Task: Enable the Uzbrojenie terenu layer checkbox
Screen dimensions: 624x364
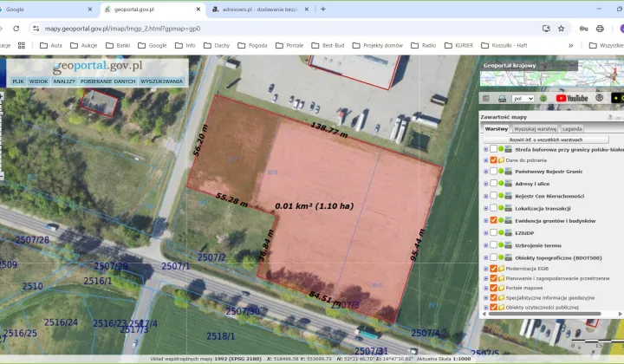Action: (x=493, y=245)
